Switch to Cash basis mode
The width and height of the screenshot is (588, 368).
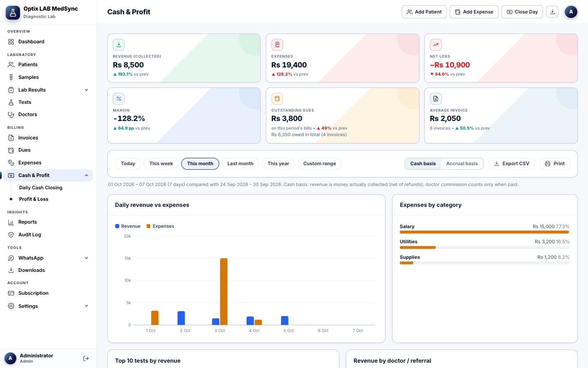(x=423, y=164)
